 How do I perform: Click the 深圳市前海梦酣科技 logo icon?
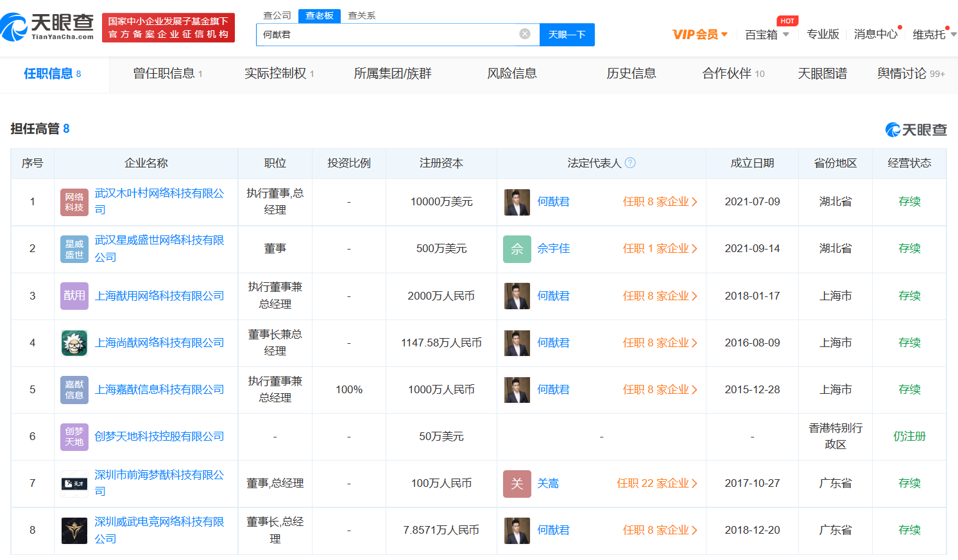coord(74,483)
